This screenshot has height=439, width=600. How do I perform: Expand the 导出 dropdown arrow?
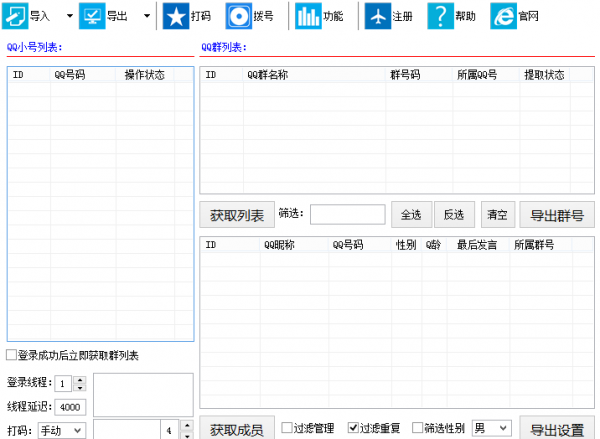pyautogui.click(x=147, y=16)
